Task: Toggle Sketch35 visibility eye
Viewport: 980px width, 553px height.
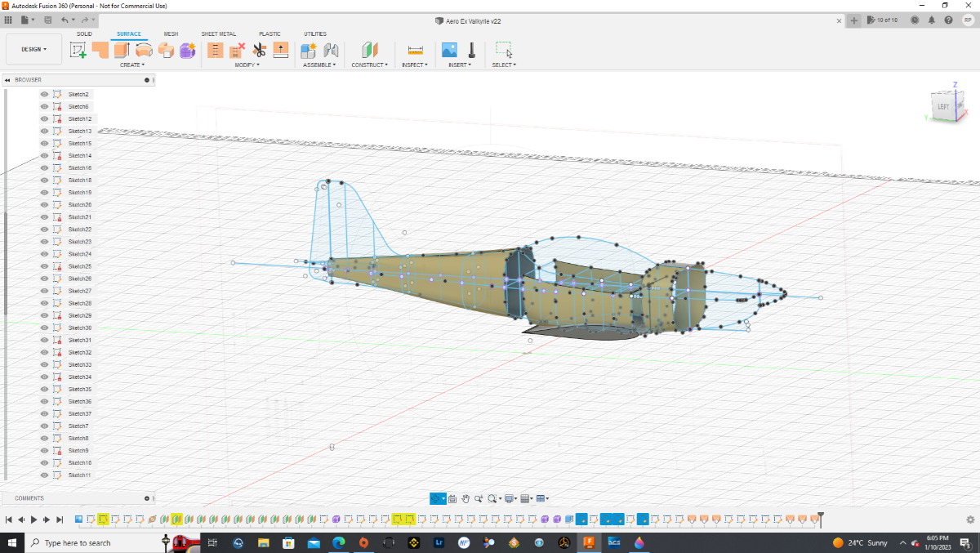Action: click(x=44, y=389)
